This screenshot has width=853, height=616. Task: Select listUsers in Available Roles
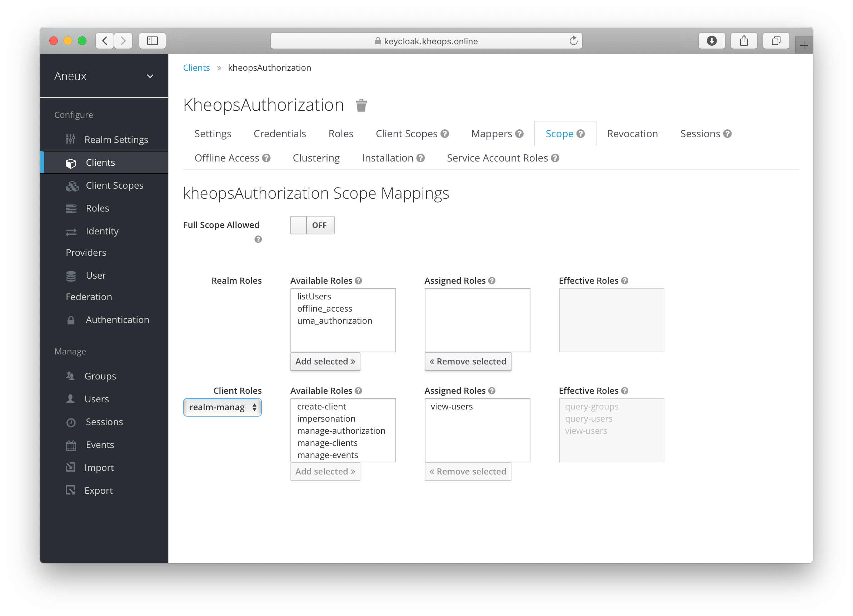point(314,297)
